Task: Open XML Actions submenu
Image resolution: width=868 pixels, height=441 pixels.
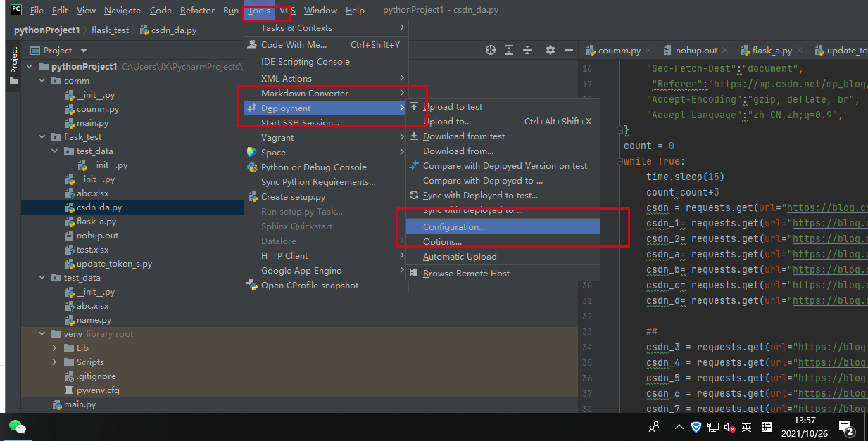Action: tap(325, 78)
